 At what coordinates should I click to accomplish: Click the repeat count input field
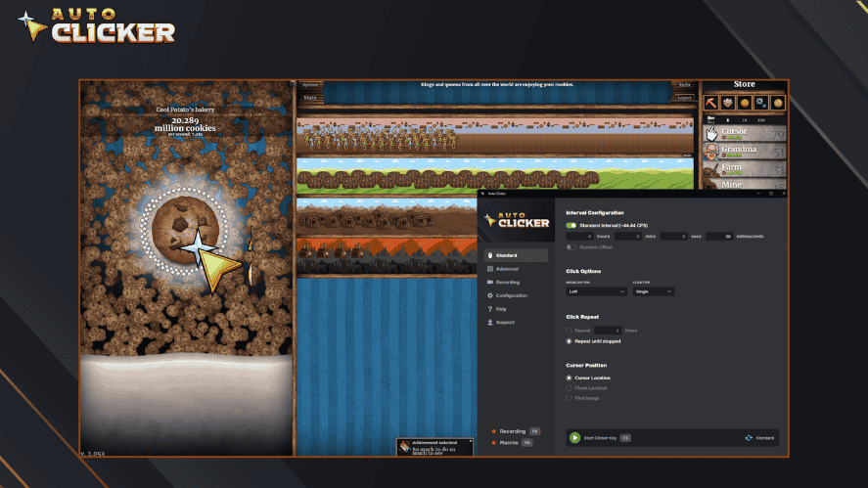click(608, 331)
